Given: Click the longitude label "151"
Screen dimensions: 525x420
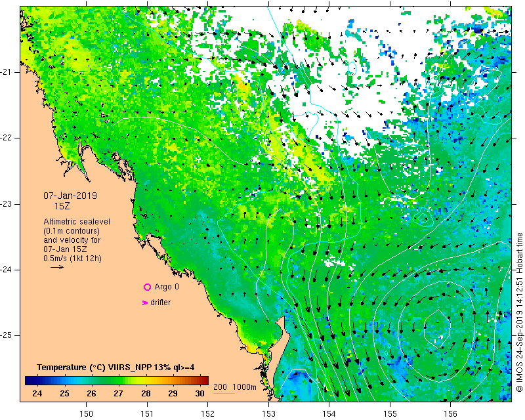Looking at the screenshot, I should point(147,414).
